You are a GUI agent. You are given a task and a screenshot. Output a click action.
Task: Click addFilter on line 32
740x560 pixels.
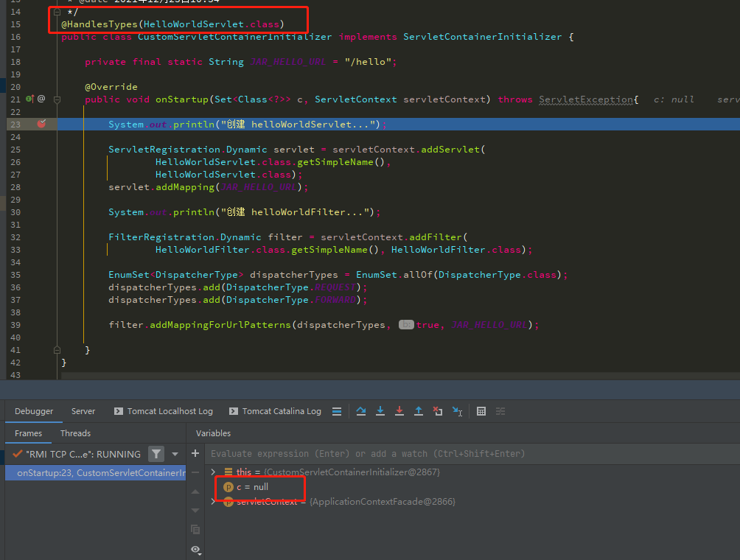coord(436,237)
